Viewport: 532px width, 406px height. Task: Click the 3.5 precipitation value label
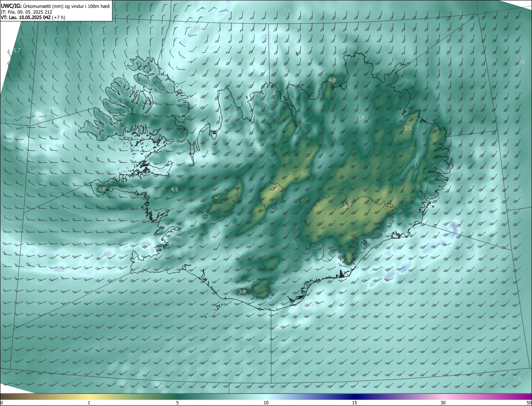408,128
